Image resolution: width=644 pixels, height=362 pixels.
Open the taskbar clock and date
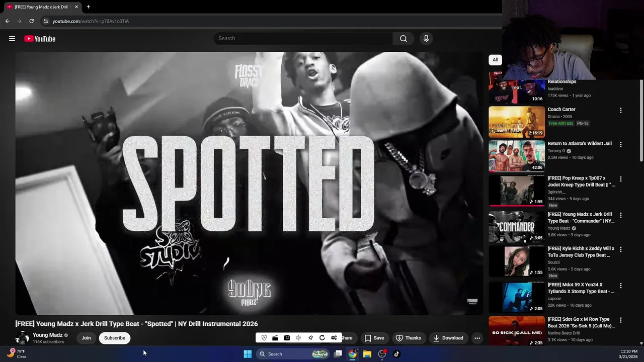coord(628,354)
